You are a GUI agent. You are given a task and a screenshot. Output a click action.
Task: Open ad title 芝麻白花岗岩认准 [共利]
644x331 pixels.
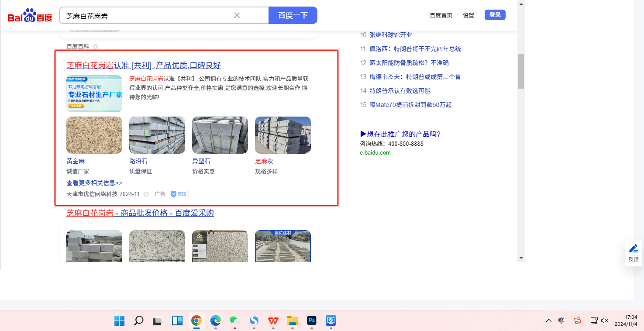144,66
